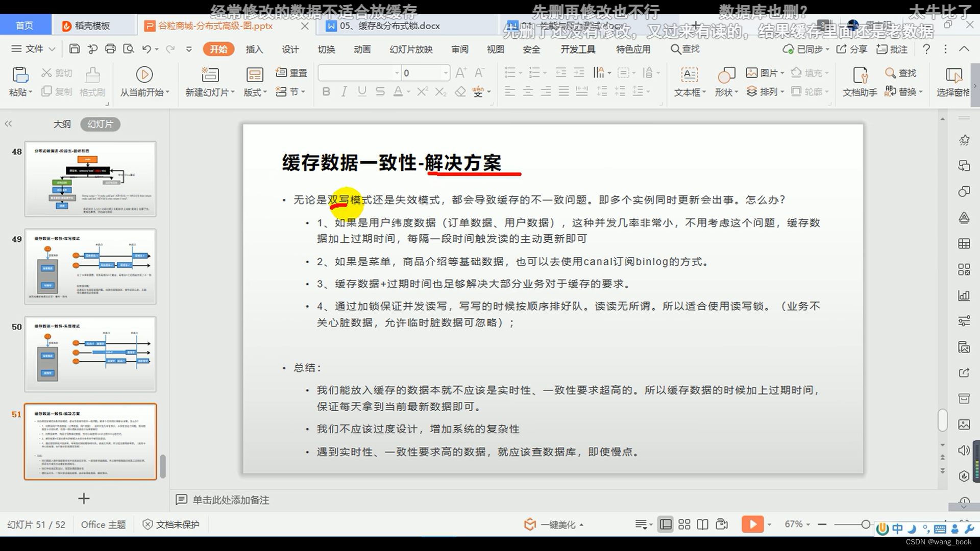Increase font size with the A+ icon
This screenshot has width=980, height=551.
[x=460, y=73]
